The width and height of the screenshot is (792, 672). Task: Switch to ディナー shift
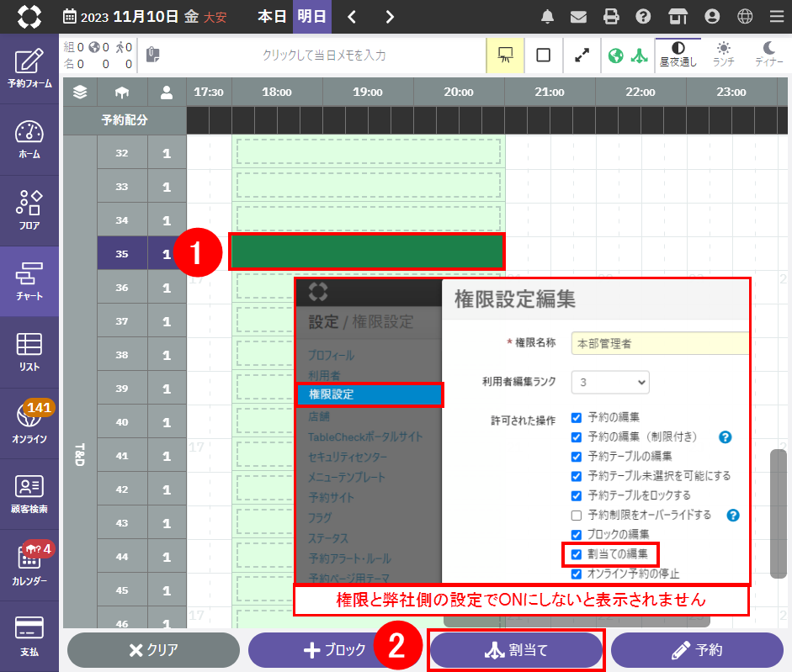tap(768, 55)
